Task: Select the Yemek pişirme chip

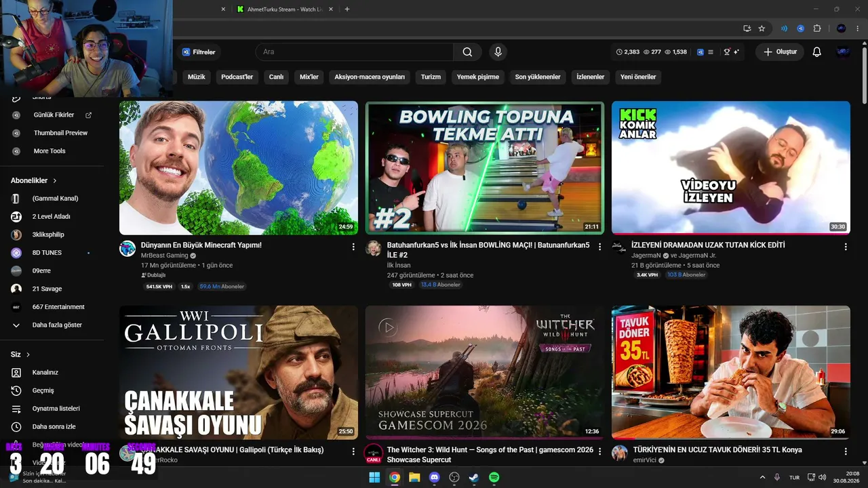Action: 478,77
